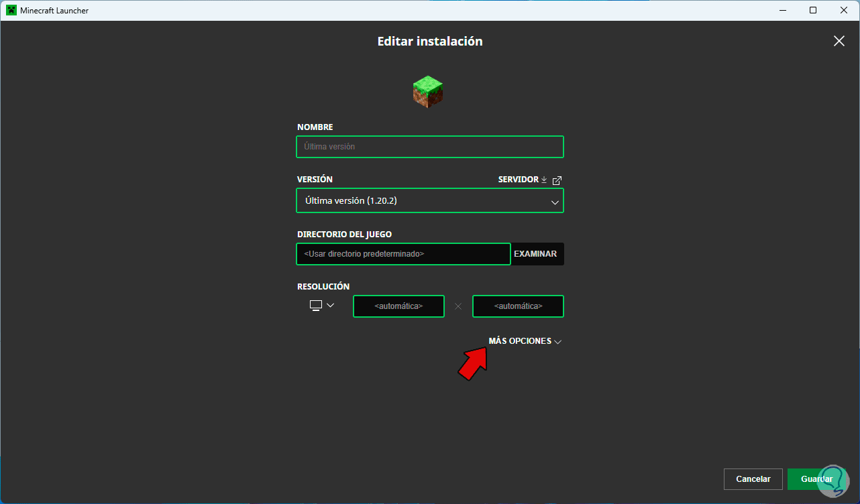The image size is (860, 504).
Task: Click the Minecraft Launcher creeper icon in the title bar
Action: 11,10
